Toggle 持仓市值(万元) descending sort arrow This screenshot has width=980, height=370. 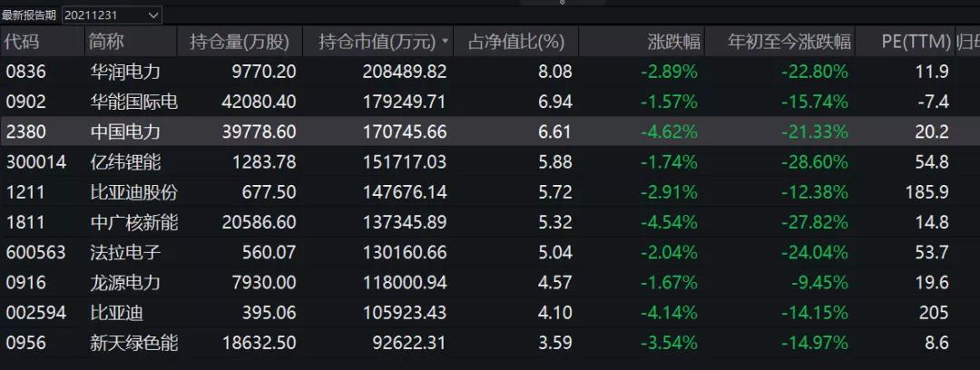pyautogui.click(x=445, y=42)
